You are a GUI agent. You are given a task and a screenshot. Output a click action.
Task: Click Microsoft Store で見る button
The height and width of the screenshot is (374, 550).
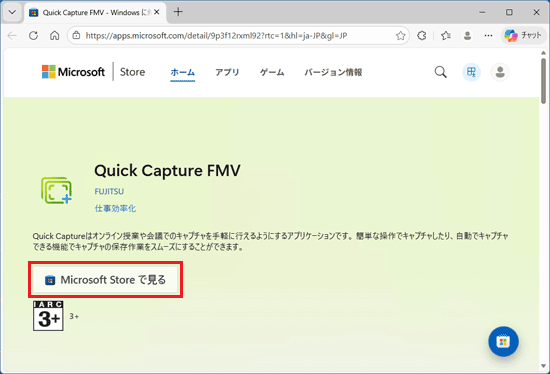tap(105, 280)
